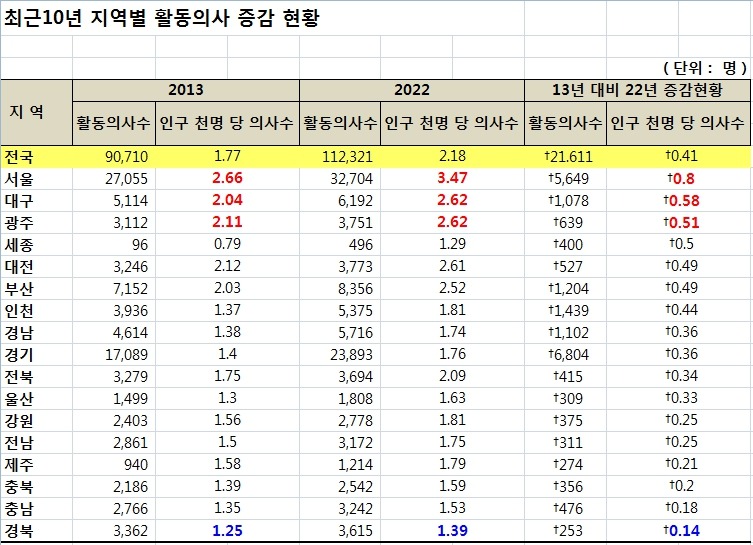753x545 pixels.
Task: Select Sejong's 2013 doctor count '96'
Action: click(x=140, y=245)
